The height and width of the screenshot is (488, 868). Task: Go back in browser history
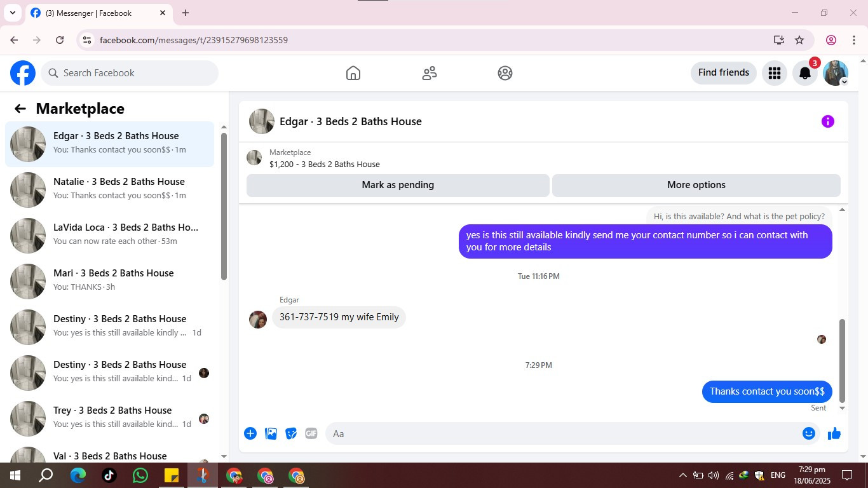point(14,40)
